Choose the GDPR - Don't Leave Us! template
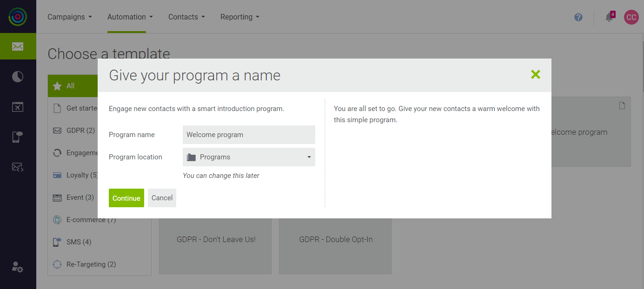Screen dimensions: 644x289 [x=215, y=246]
